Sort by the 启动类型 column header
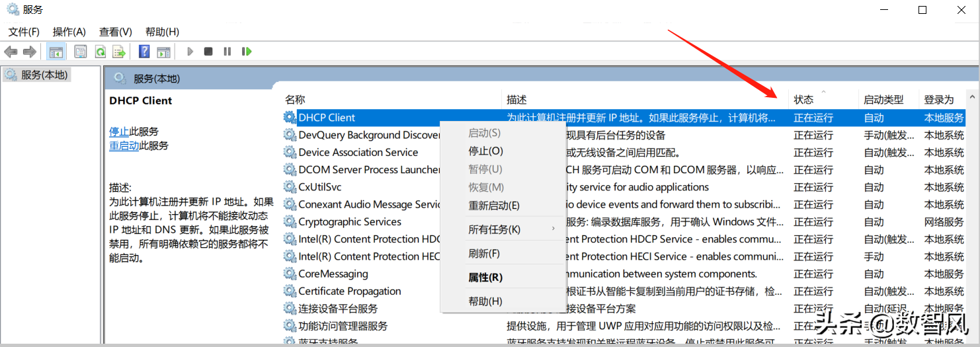The height and width of the screenshot is (347, 980). click(x=883, y=100)
